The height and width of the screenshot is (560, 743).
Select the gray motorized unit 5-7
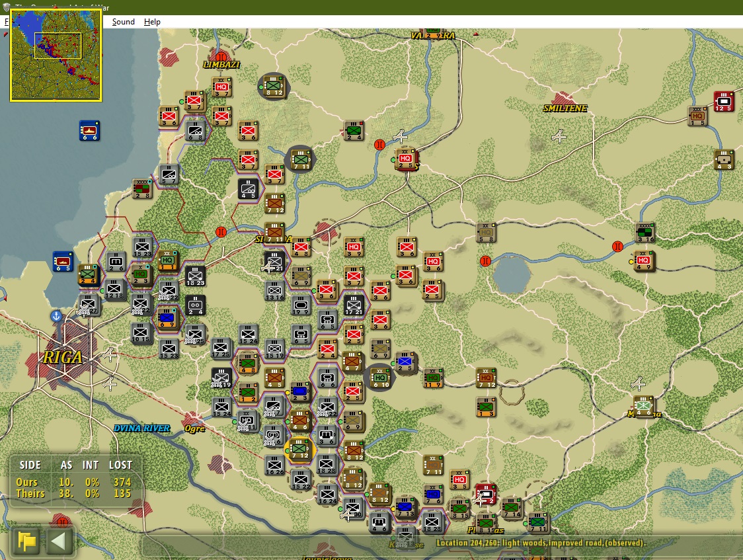click(169, 174)
